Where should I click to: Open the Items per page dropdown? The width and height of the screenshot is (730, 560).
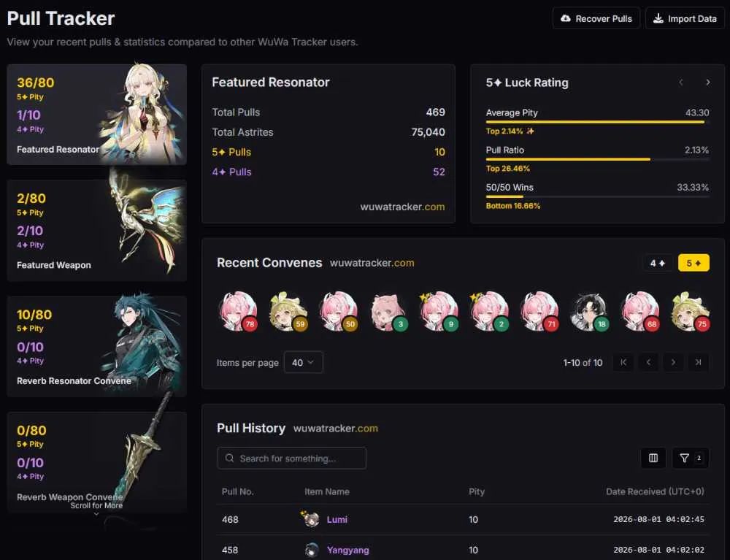tap(303, 362)
